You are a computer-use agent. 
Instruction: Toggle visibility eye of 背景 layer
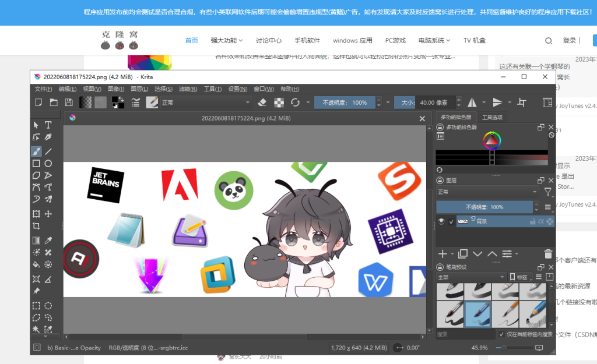pyautogui.click(x=441, y=221)
